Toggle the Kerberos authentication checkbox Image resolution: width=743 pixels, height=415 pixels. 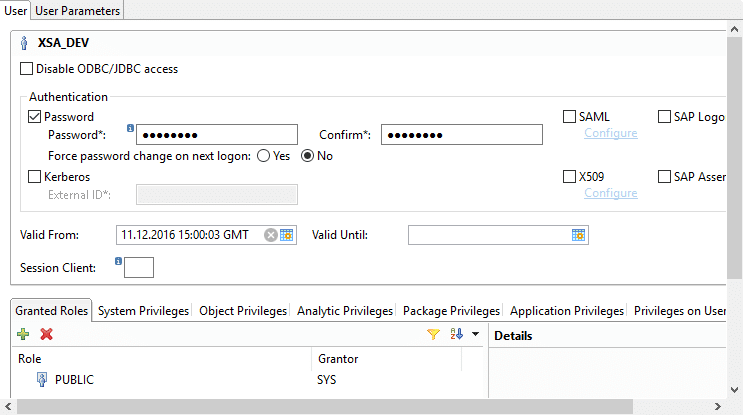point(35,177)
